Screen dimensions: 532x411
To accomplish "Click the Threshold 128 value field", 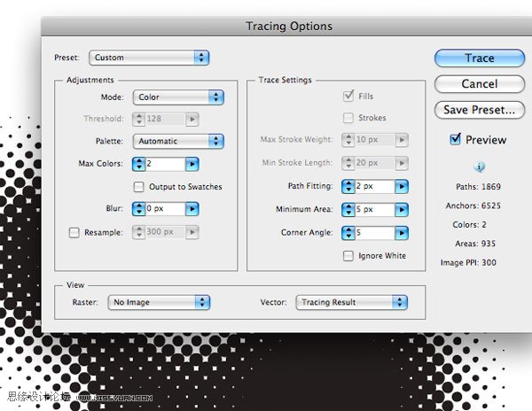I will (165, 120).
